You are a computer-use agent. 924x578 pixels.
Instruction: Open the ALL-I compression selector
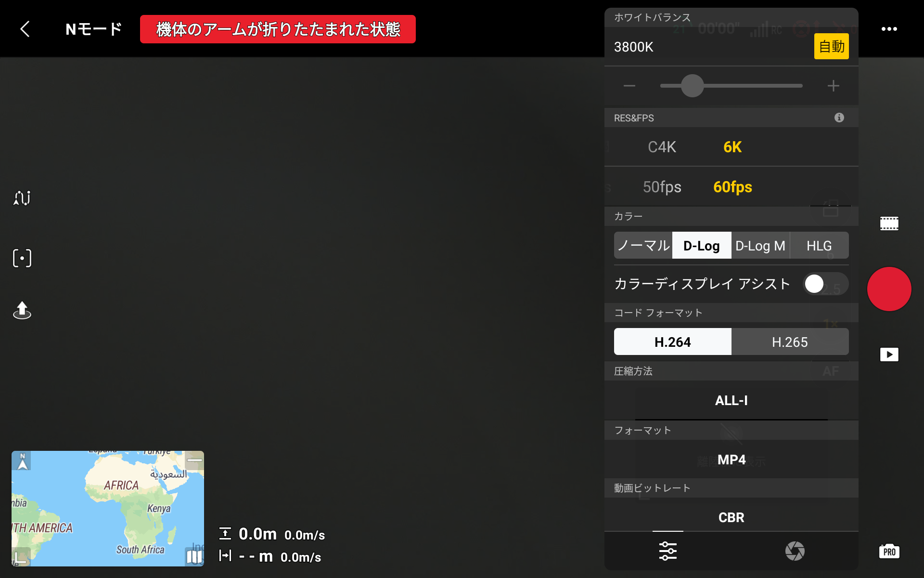coord(731,400)
